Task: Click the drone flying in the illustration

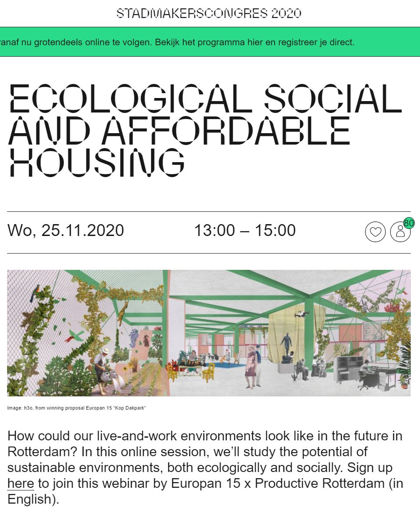Action: tap(303, 314)
